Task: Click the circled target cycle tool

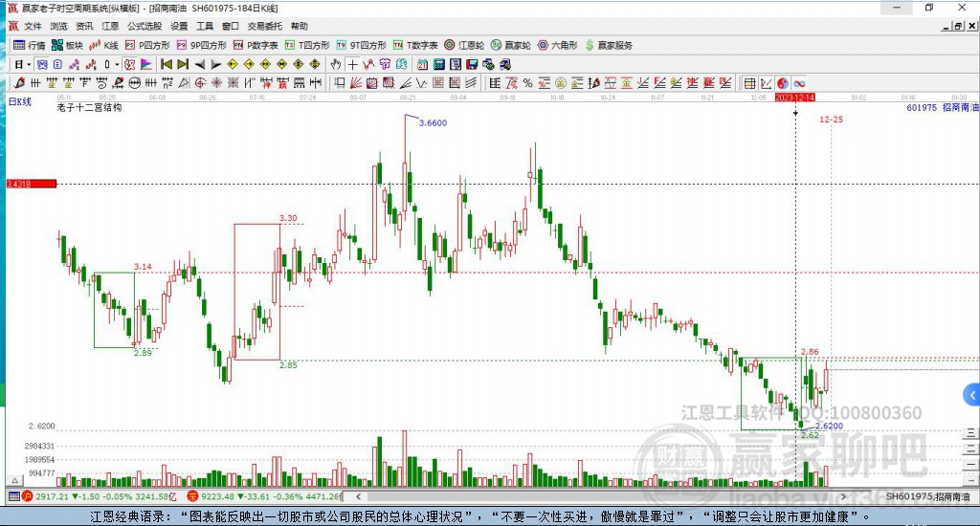Action: (200, 83)
